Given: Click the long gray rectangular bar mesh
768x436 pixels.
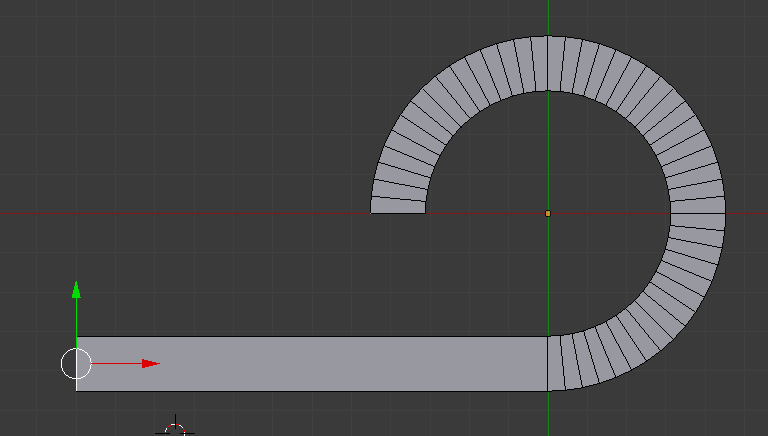Looking at the screenshot, I should [x=312, y=363].
